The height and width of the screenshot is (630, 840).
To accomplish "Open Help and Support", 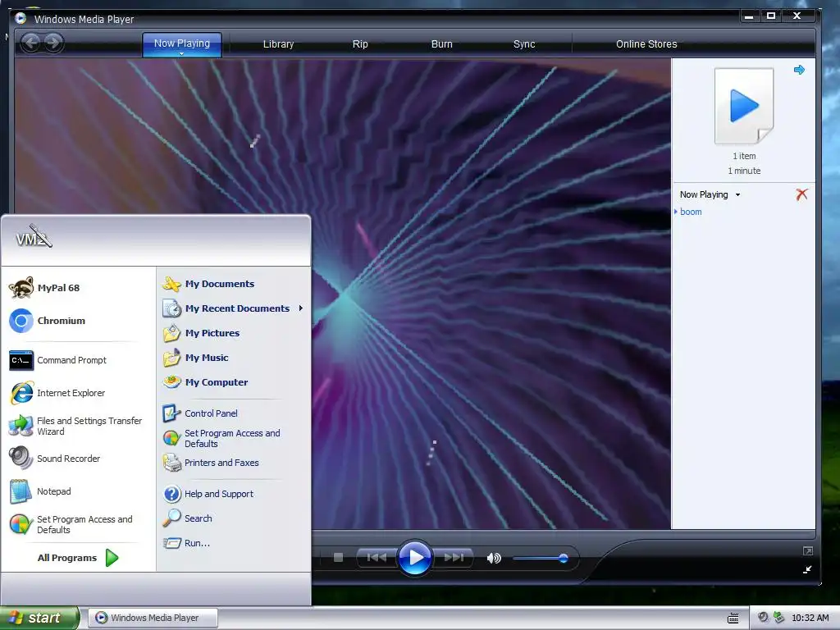I will (x=234, y=494).
